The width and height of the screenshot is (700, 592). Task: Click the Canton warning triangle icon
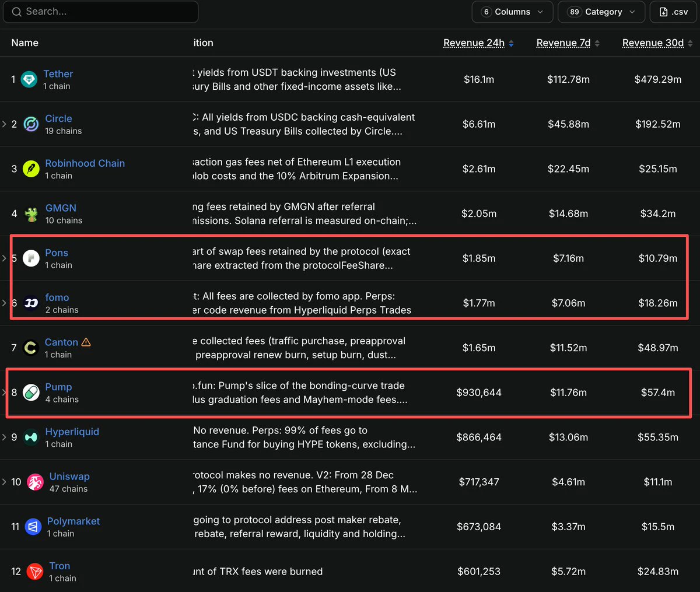(x=86, y=342)
